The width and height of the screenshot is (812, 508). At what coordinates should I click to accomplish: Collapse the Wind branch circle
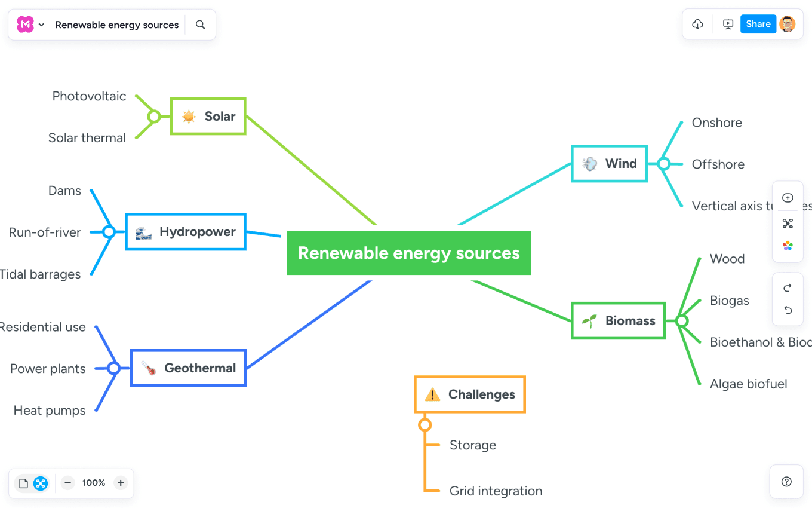[x=663, y=164]
